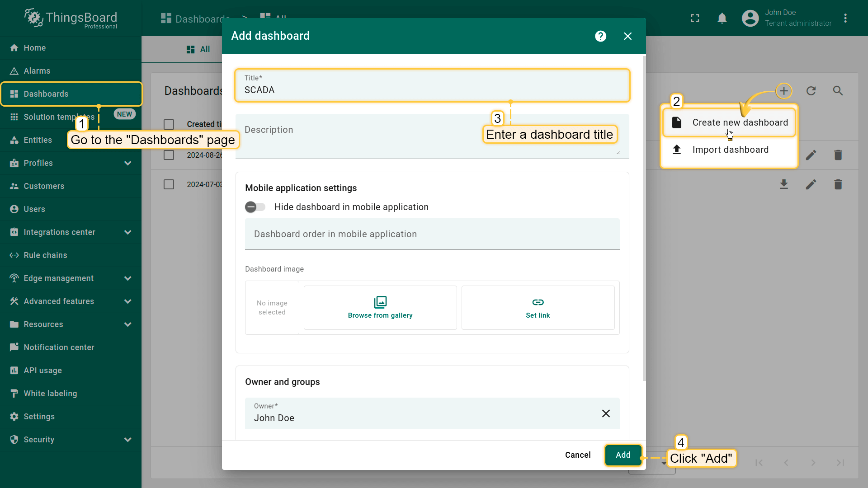
Task: Open the three-dot user menu
Action: click(845, 18)
